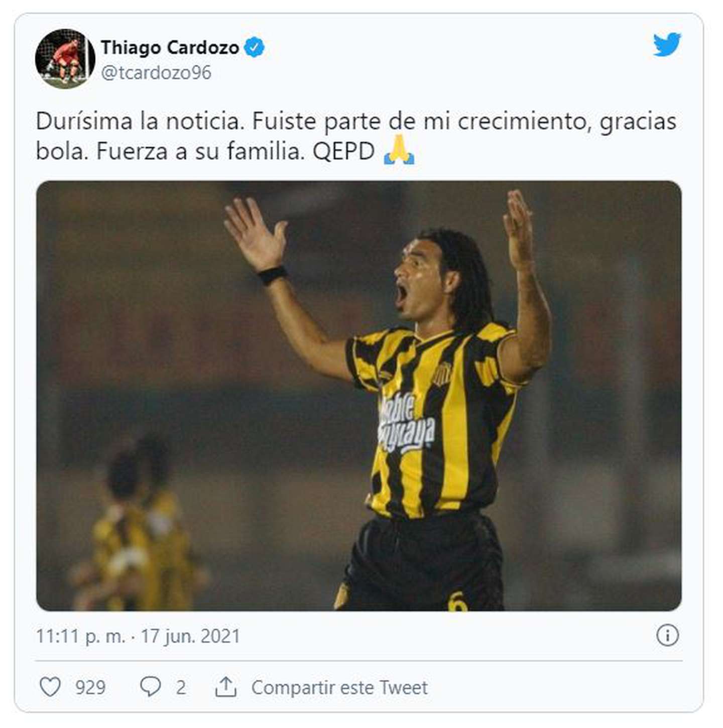Click the Twitter bird logo

pyautogui.click(x=667, y=44)
